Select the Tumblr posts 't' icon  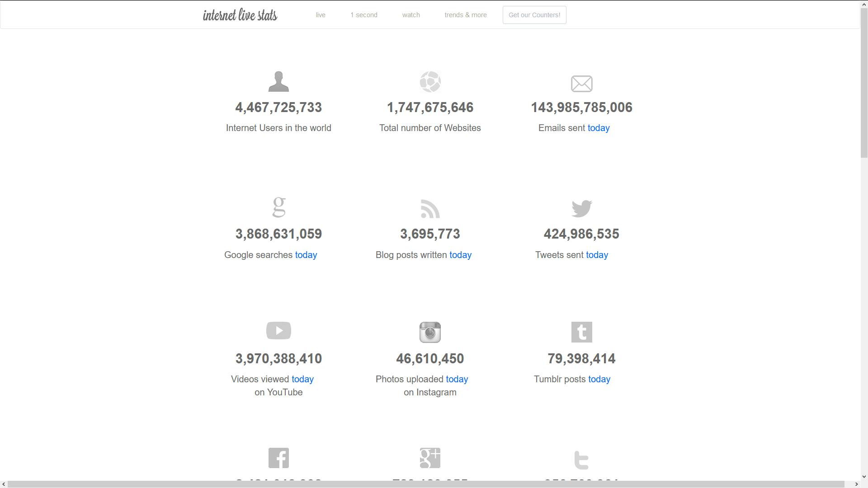coord(581,332)
